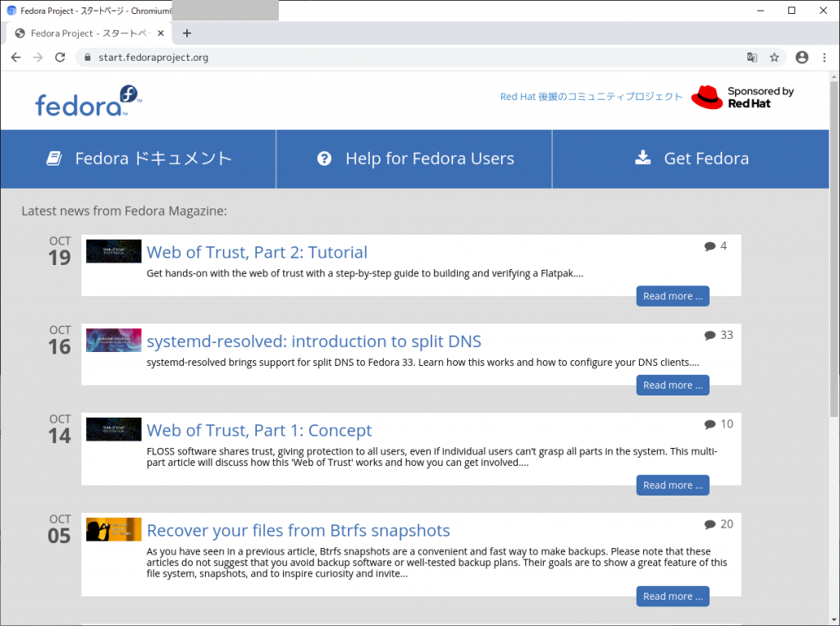The height and width of the screenshot is (626, 840).
Task: Click the lock icon in address bar
Action: (87, 57)
